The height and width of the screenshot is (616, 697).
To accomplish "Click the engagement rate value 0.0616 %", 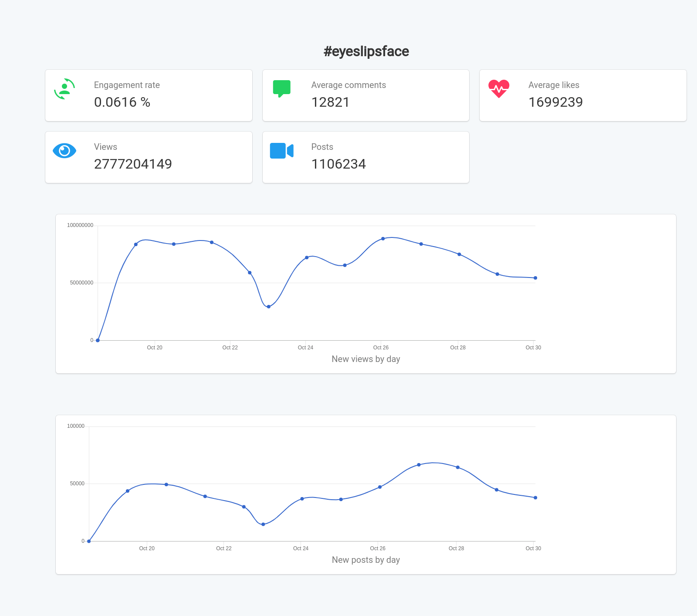I will [122, 102].
